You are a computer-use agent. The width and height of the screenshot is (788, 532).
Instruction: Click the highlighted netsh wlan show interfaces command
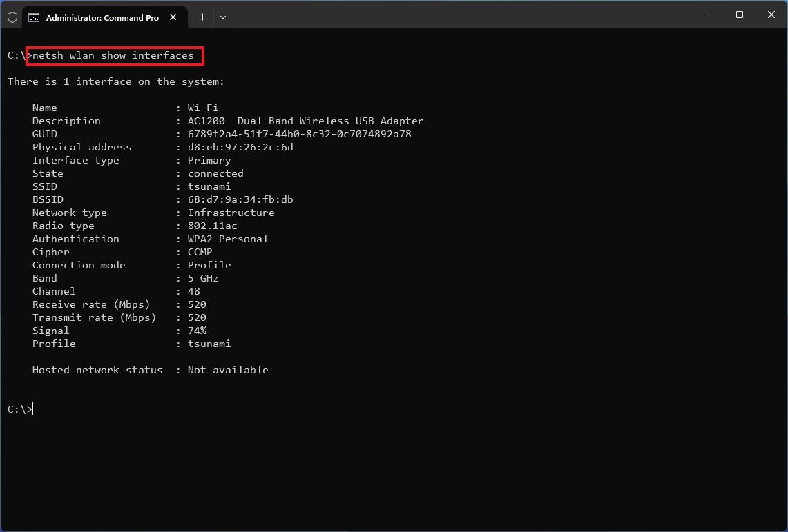114,55
